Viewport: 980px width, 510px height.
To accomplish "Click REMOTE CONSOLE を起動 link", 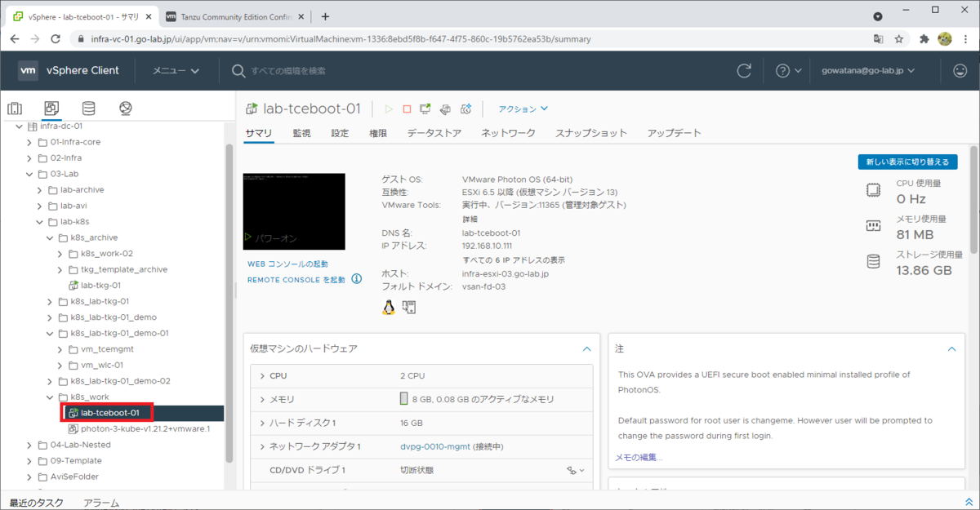I will (x=296, y=280).
